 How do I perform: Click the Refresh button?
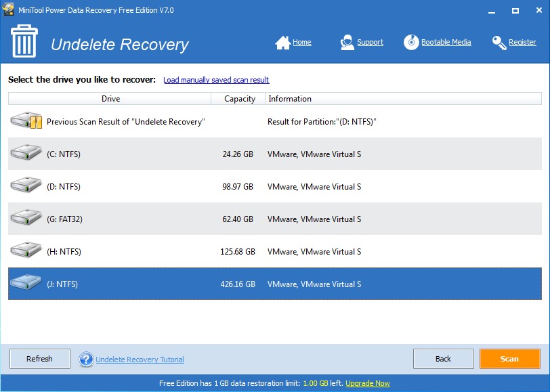[40, 359]
